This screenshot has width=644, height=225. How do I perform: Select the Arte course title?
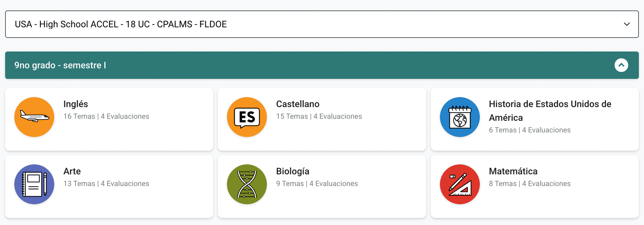pyautogui.click(x=72, y=171)
